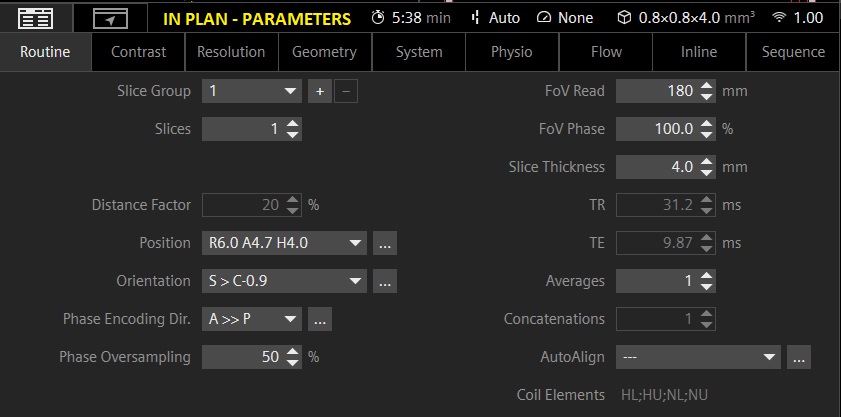Open Position details ellipsis button

[385, 243]
